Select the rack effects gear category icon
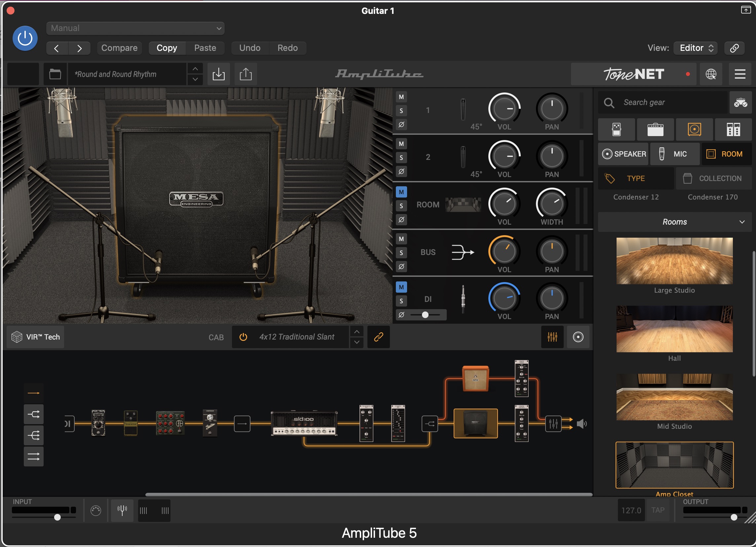 click(733, 129)
